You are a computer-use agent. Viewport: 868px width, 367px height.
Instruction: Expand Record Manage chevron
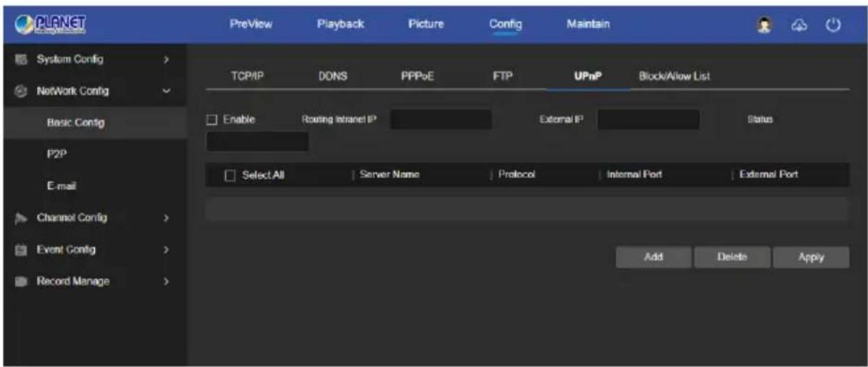pos(167,282)
